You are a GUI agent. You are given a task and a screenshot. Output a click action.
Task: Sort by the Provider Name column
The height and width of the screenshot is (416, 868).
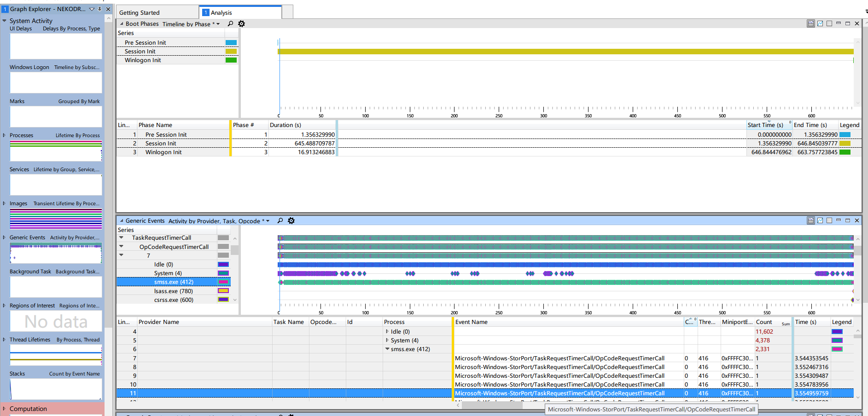204,322
